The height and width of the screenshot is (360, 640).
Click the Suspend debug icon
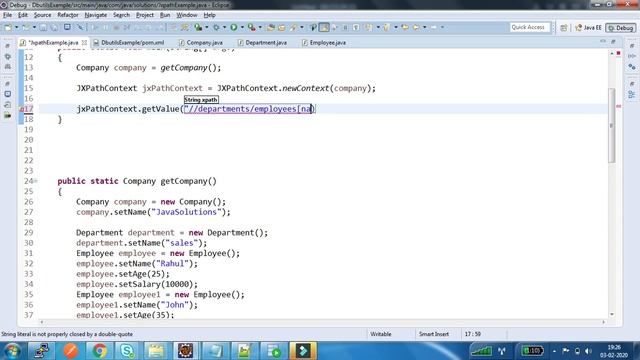point(105,27)
